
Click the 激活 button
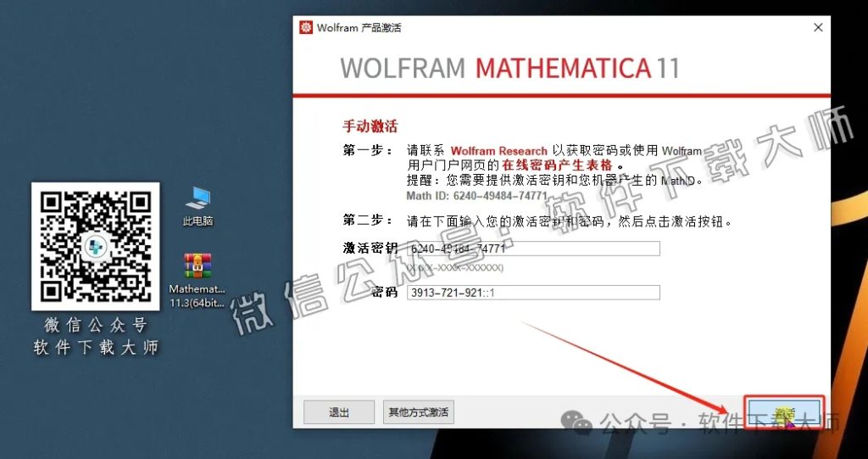pyautogui.click(x=784, y=412)
